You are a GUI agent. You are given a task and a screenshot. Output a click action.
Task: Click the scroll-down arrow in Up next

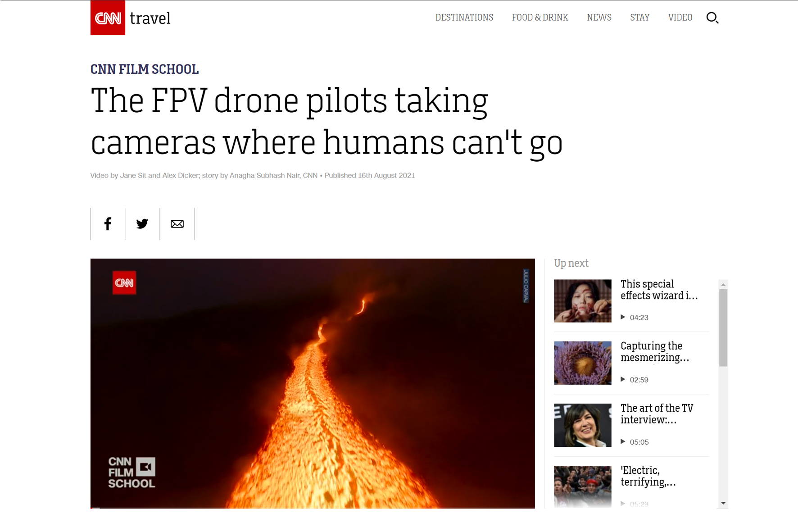(x=723, y=503)
